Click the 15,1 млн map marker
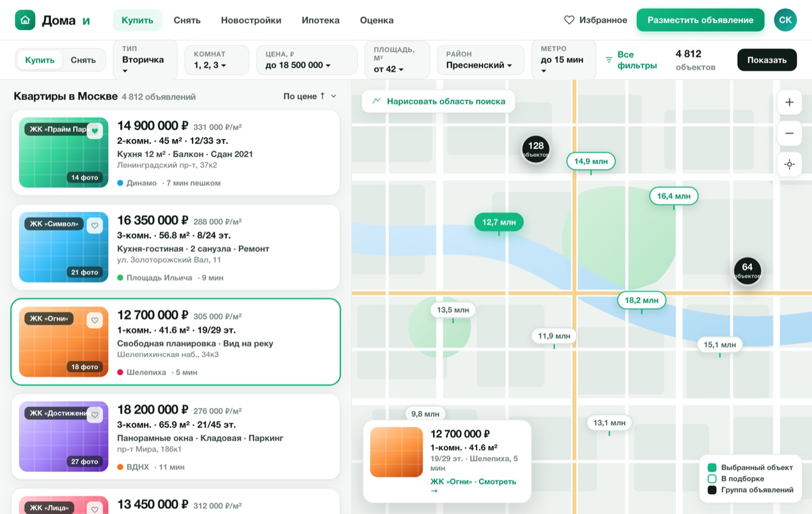This screenshot has width=812, height=514. (x=720, y=345)
